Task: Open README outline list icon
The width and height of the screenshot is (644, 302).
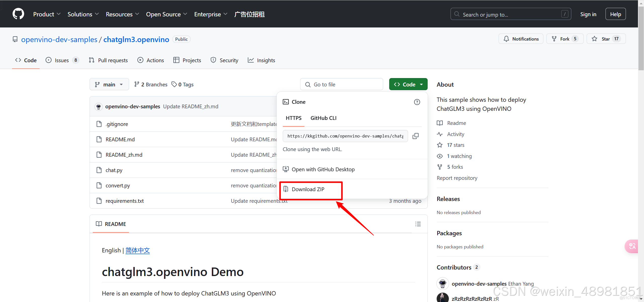Action: [x=418, y=224]
